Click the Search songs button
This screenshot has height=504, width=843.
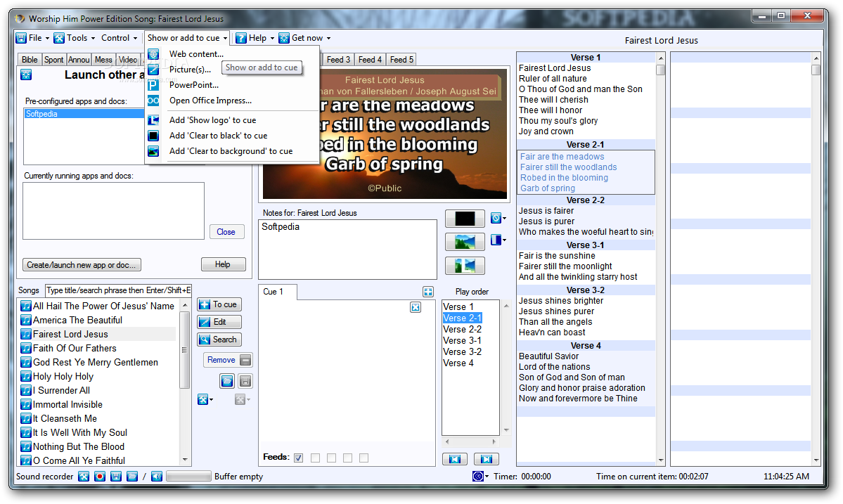pyautogui.click(x=219, y=340)
